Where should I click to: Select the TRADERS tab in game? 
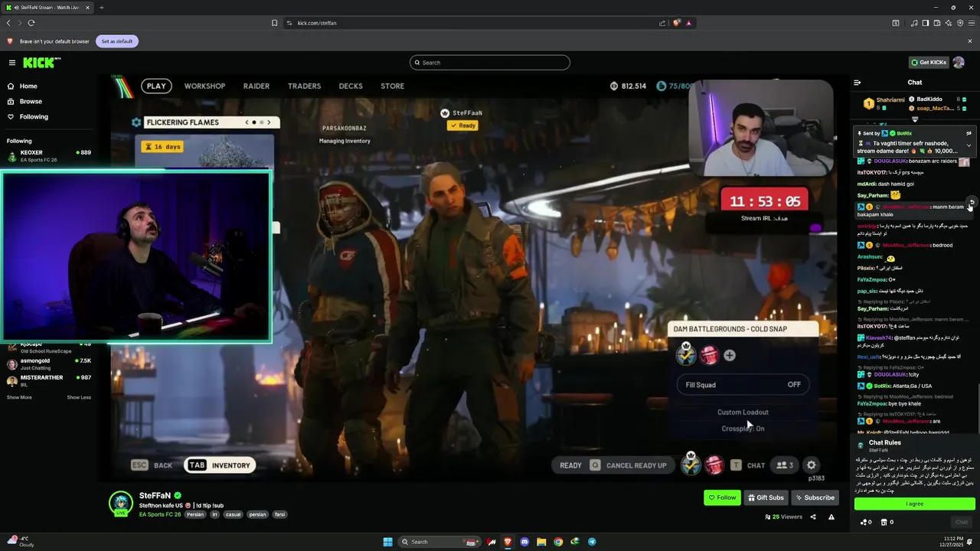tap(304, 86)
